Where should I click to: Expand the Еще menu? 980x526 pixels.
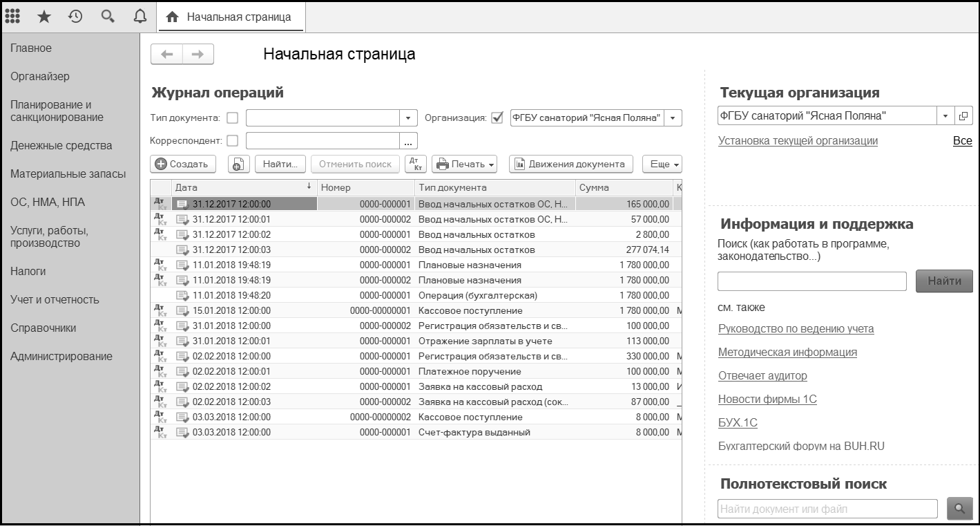pos(662,164)
